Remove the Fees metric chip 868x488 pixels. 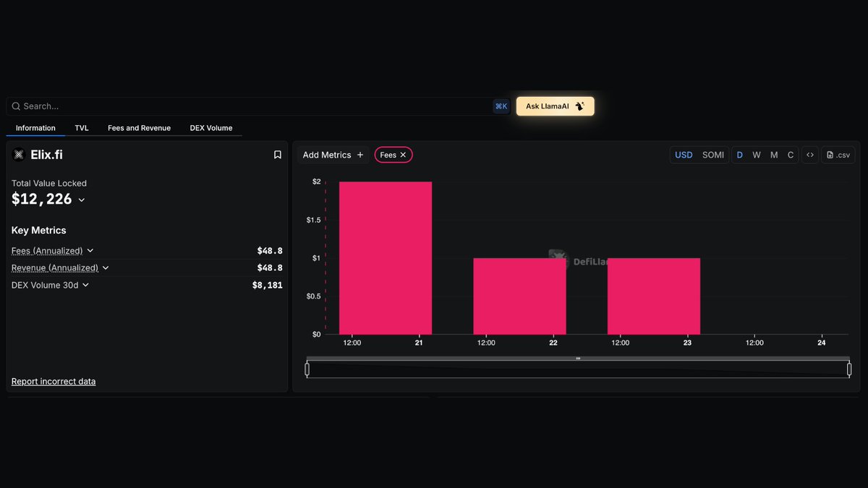point(403,155)
